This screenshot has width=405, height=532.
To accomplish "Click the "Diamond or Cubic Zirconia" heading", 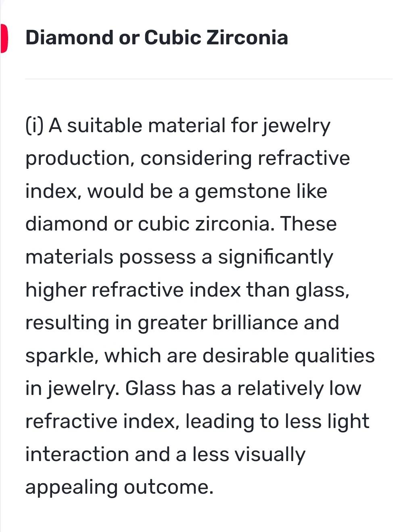I will (x=157, y=38).
